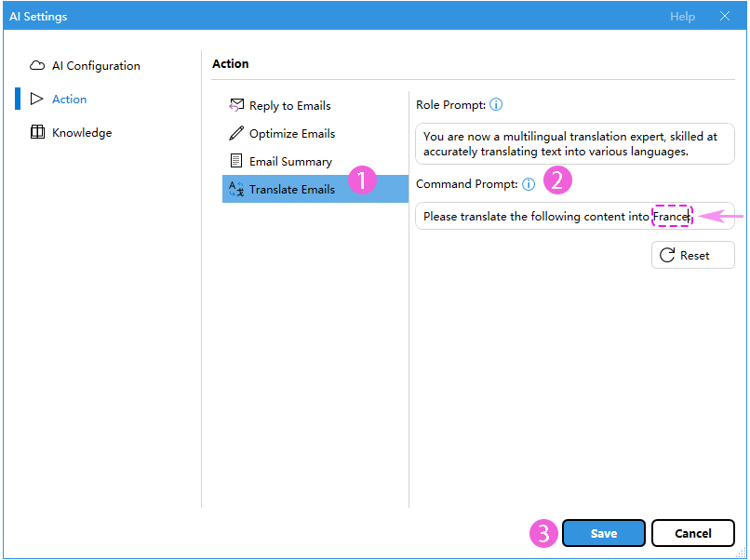Click the Role Prompt info icon
750x560 pixels.
(x=496, y=105)
